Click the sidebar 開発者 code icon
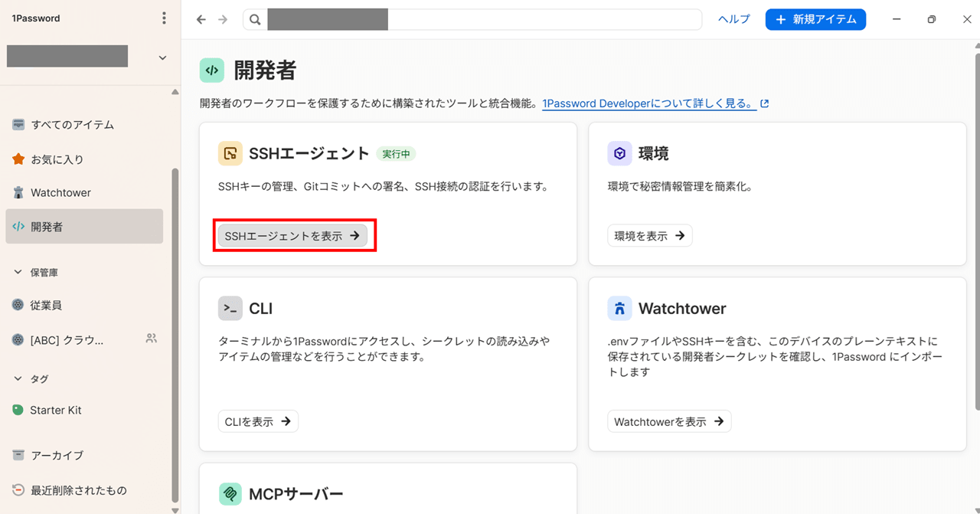 tap(18, 227)
